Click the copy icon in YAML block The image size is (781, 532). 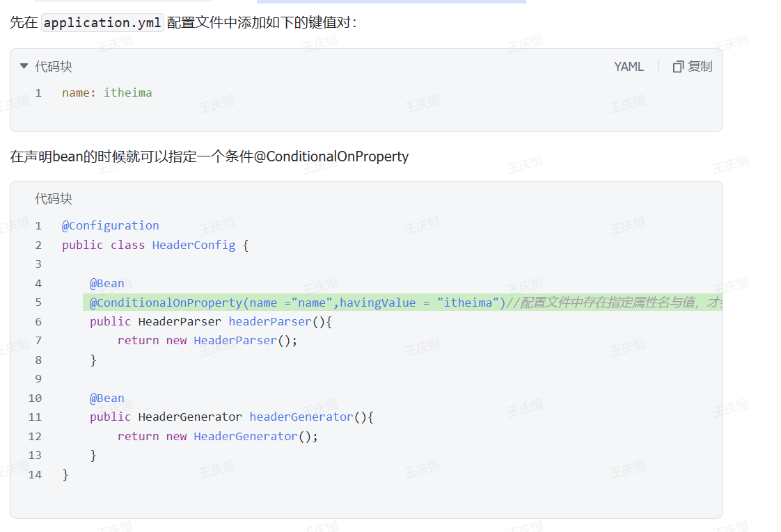click(x=678, y=67)
